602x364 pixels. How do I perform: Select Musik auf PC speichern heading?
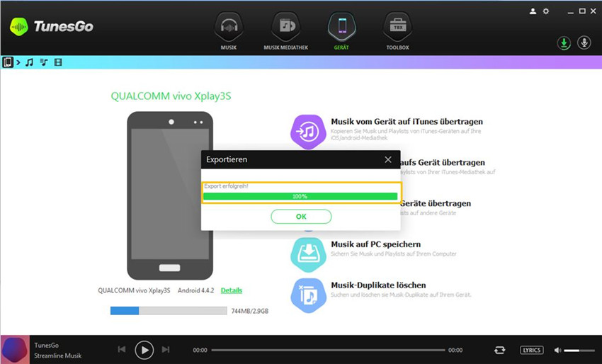[x=376, y=244]
